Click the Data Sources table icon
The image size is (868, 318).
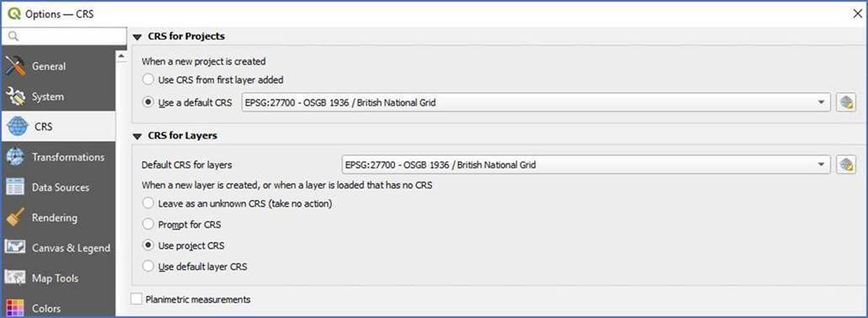(x=15, y=188)
